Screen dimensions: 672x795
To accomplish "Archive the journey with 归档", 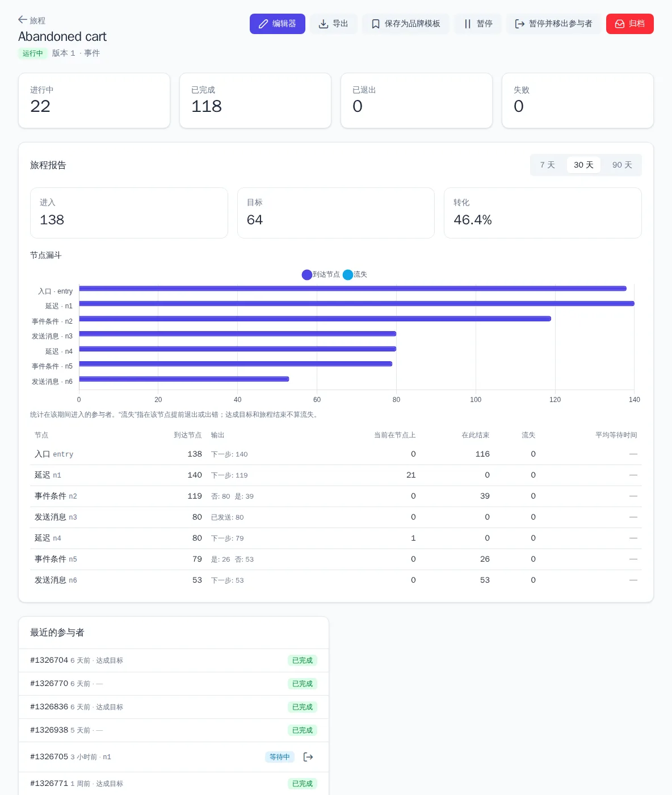I will 630,24.
